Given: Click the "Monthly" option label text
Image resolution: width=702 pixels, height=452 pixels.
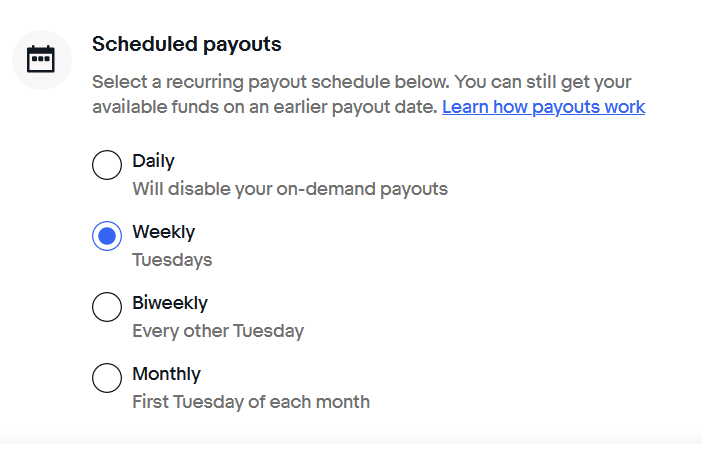Looking at the screenshot, I should click(x=166, y=374).
